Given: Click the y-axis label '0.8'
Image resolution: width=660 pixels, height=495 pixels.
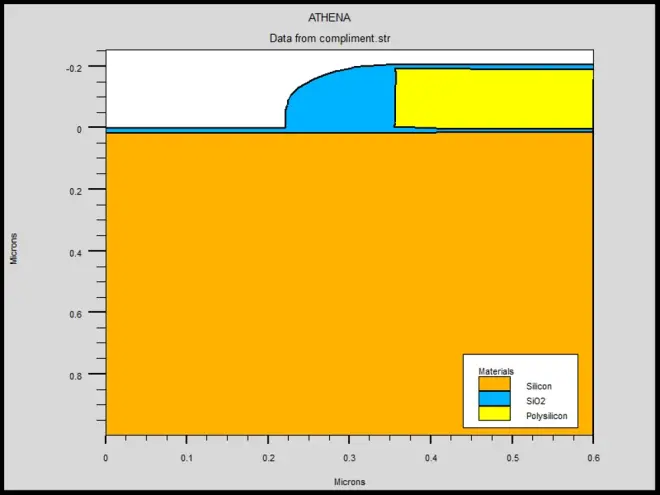Looking at the screenshot, I should [x=75, y=376].
